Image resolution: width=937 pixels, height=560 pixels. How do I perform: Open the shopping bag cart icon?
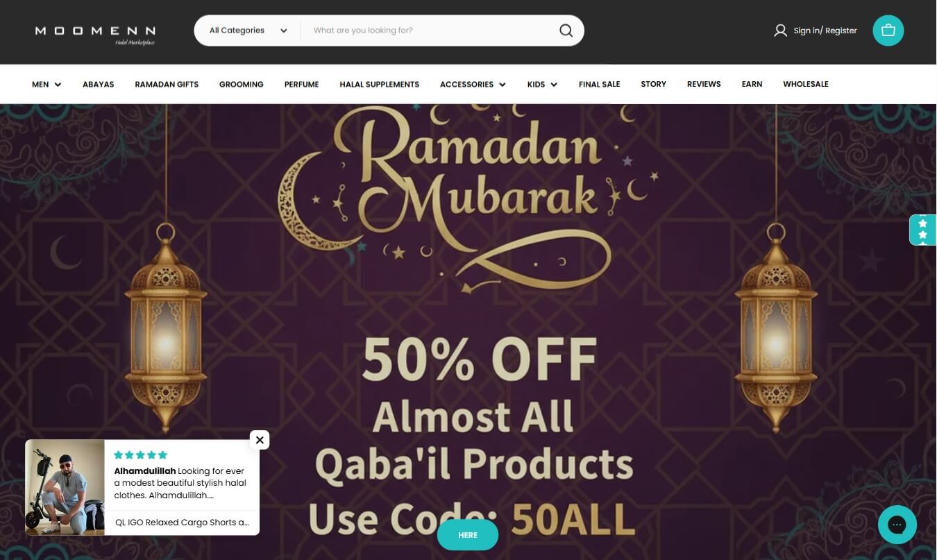[888, 31]
